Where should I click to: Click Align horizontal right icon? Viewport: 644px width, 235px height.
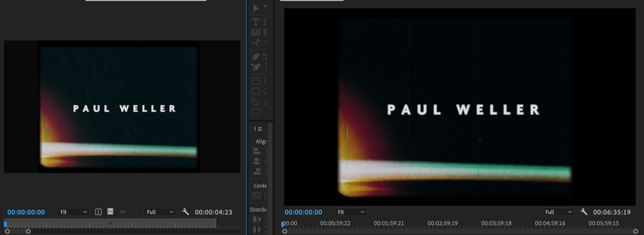(x=257, y=172)
